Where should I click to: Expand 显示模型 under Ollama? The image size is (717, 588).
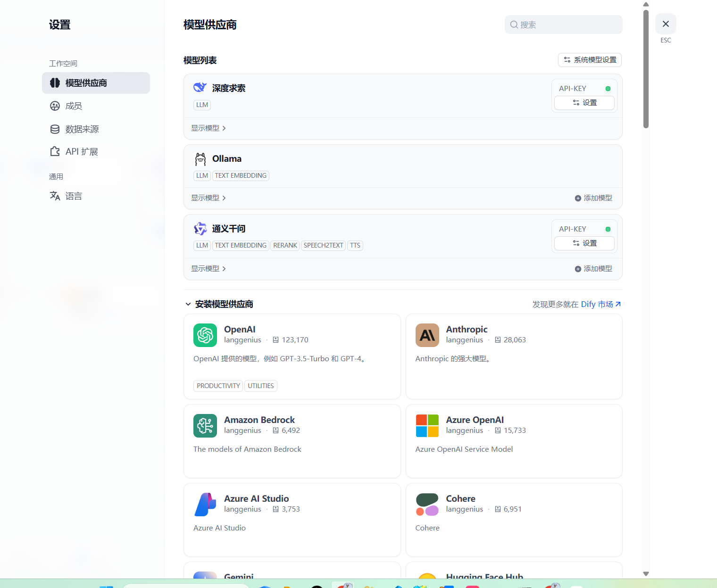click(208, 198)
